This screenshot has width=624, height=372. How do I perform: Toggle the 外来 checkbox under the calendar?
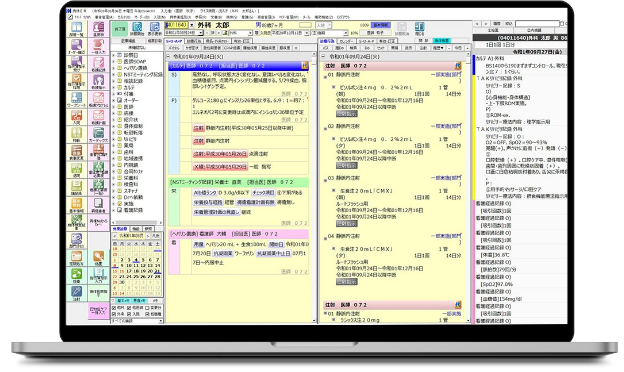[x=114, y=314]
